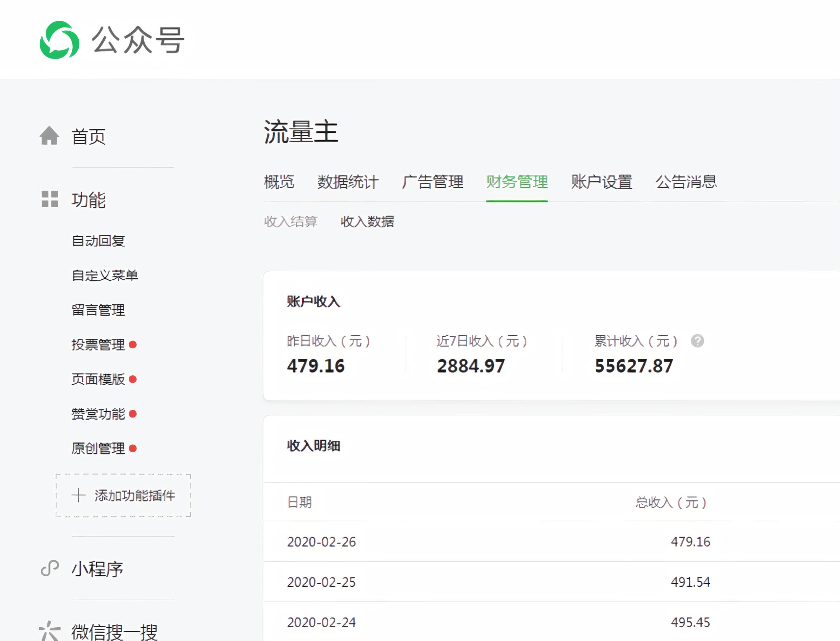The image size is (840, 641).
Task: Open the 数据统计 tab
Action: 347,182
